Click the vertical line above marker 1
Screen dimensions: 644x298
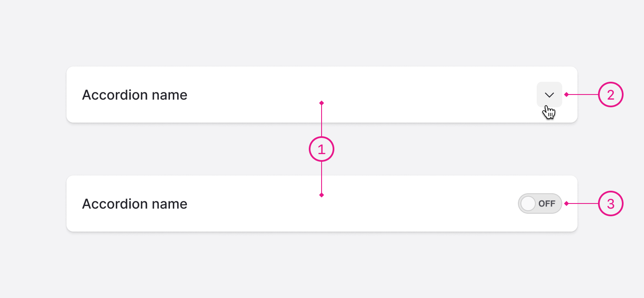[322, 121]
